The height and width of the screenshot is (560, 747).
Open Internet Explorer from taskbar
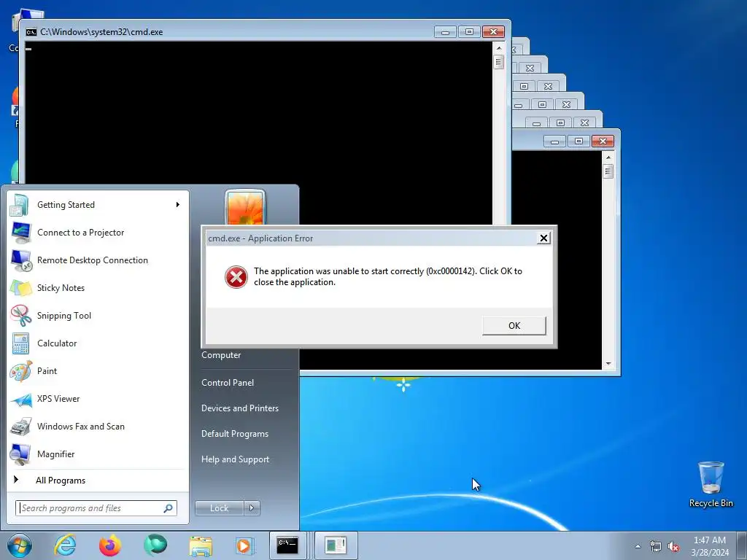point(65,545)
